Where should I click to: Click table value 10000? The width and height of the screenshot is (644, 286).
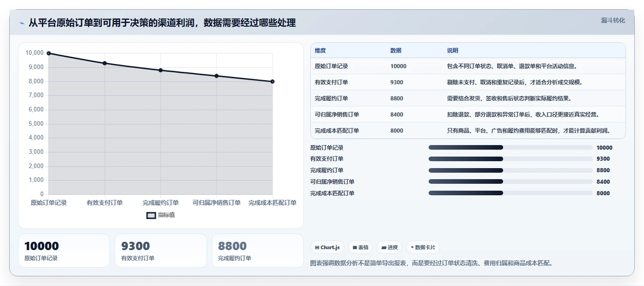point(398,66)
